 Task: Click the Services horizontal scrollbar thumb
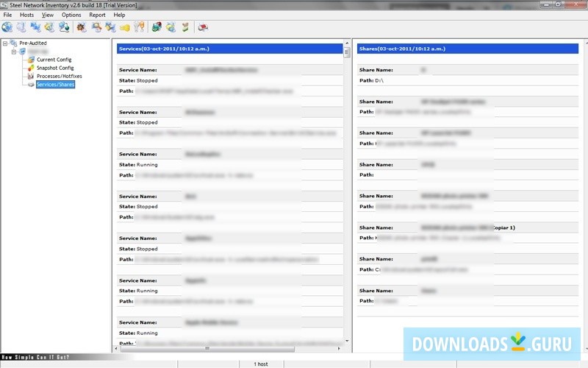pos(207,348)
